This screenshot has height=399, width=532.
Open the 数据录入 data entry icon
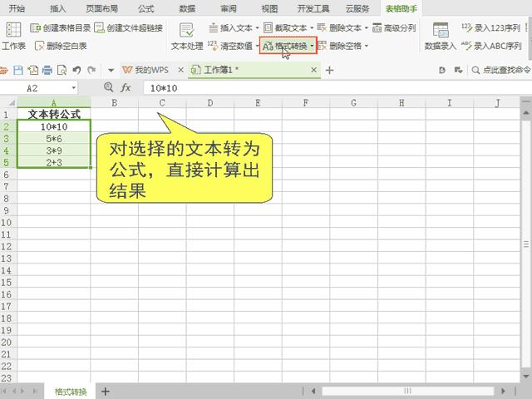(441, 30)
